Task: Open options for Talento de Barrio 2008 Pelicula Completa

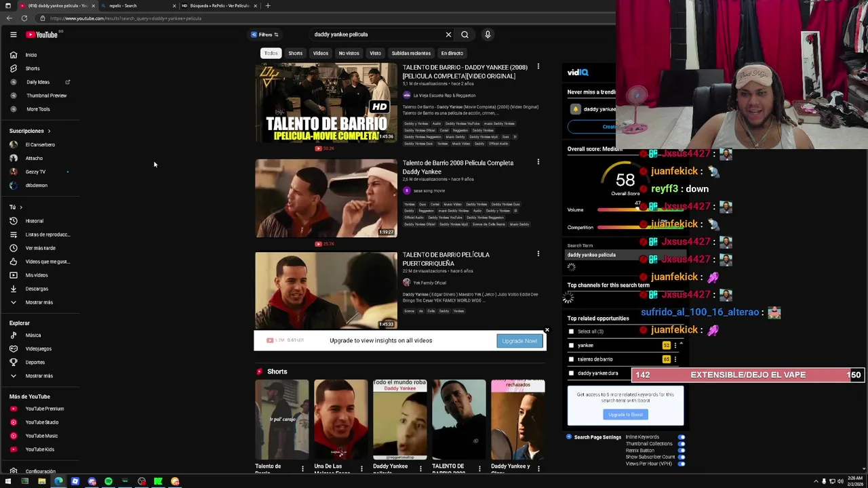Action: coord(538,162)
